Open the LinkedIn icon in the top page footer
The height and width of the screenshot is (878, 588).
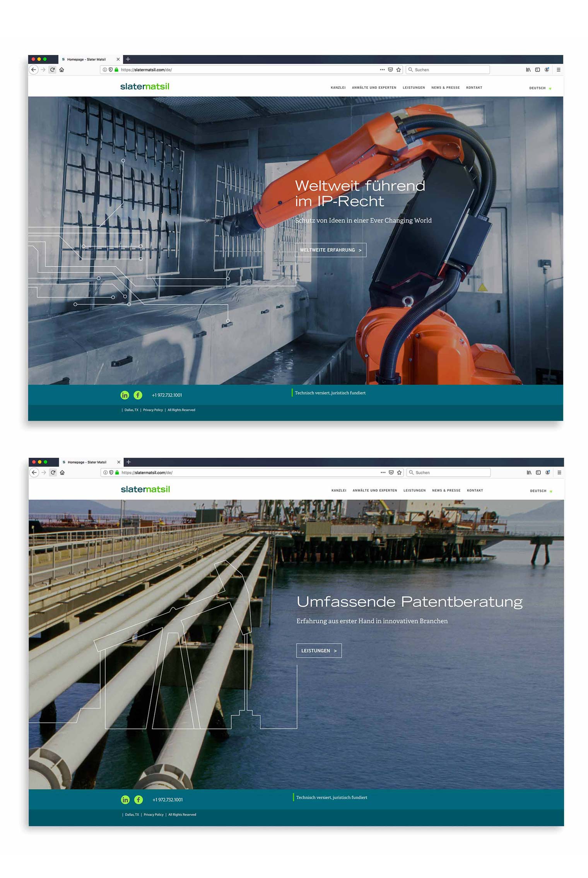(125, 395)
